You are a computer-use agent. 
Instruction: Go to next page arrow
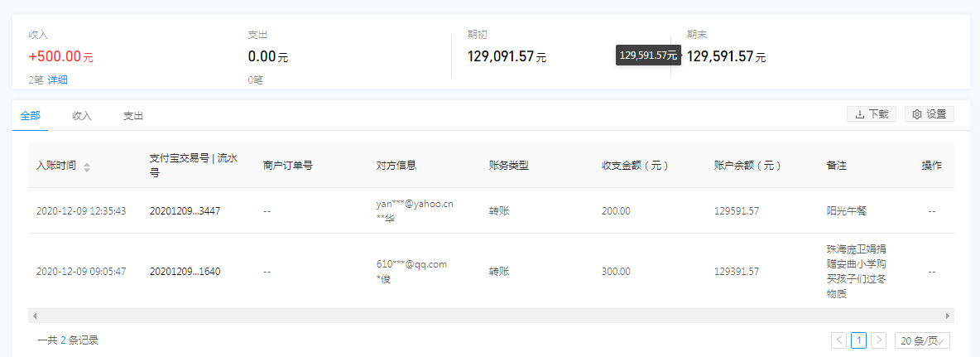point(879,340)
